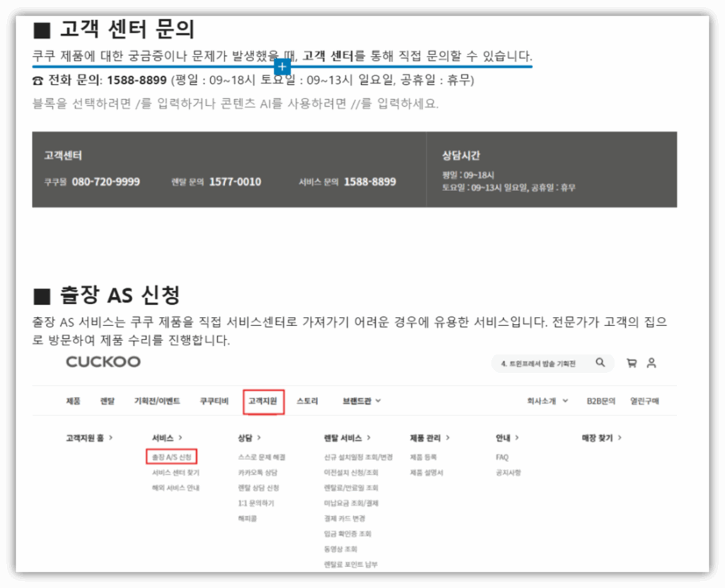Click the 고객센터 label in gray banner
725x588 pixels.
pos(63,156)
